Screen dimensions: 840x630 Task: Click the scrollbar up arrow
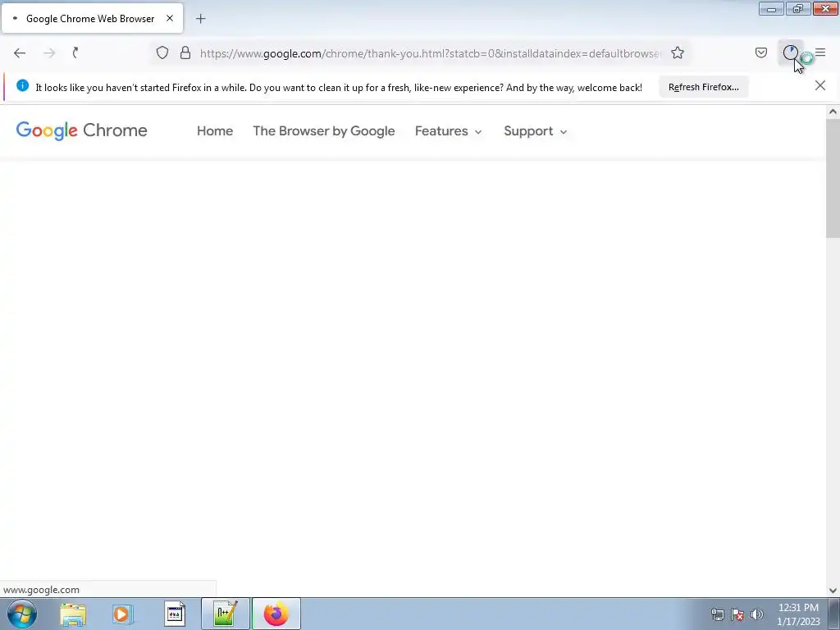point(833,112)
